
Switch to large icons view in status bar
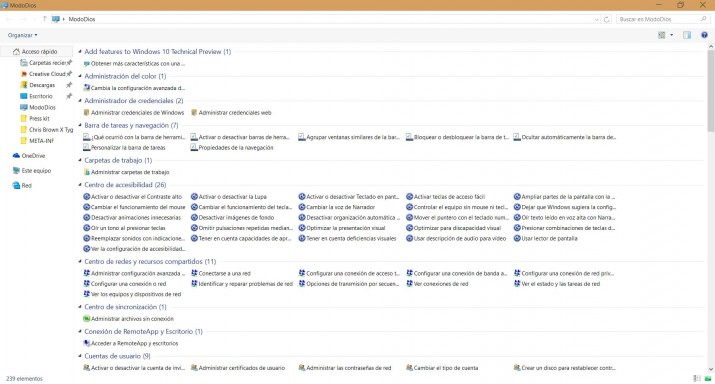tap(708, 379)
